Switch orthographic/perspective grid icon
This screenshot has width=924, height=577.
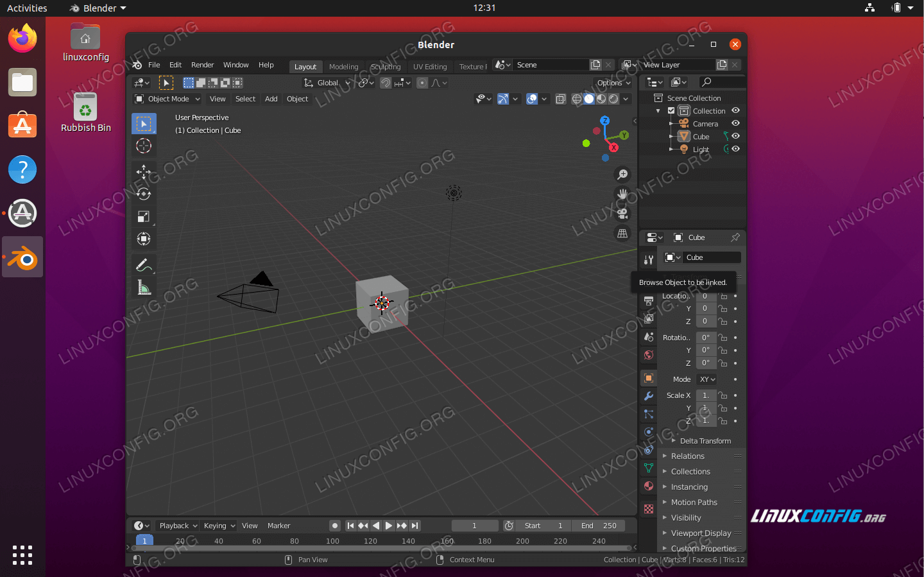click(622, 233)
